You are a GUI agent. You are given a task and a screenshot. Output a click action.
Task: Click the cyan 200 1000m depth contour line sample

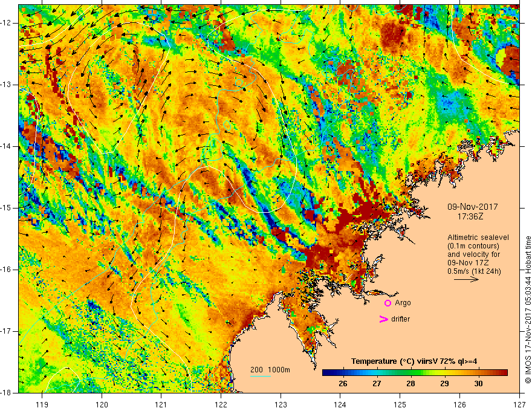pos(261,376)
